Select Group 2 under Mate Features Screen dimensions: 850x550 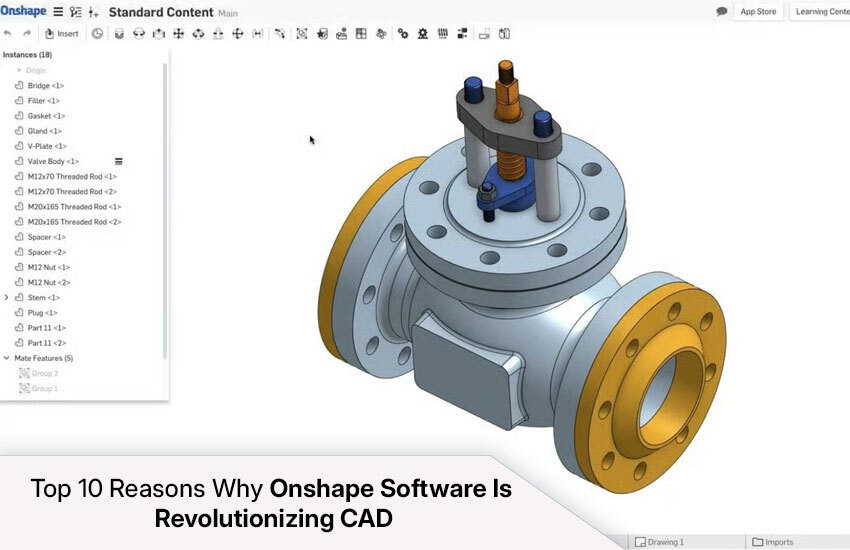point(39,373)
